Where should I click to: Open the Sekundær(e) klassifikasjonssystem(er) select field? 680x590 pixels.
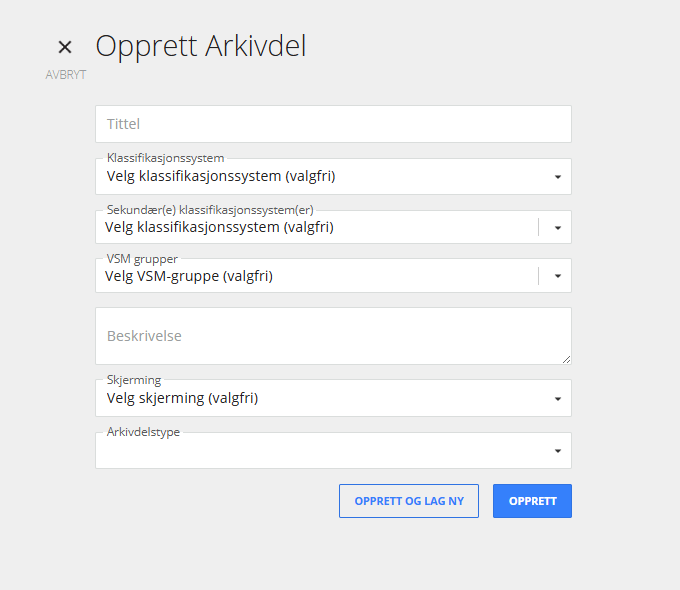click(333, 227)
